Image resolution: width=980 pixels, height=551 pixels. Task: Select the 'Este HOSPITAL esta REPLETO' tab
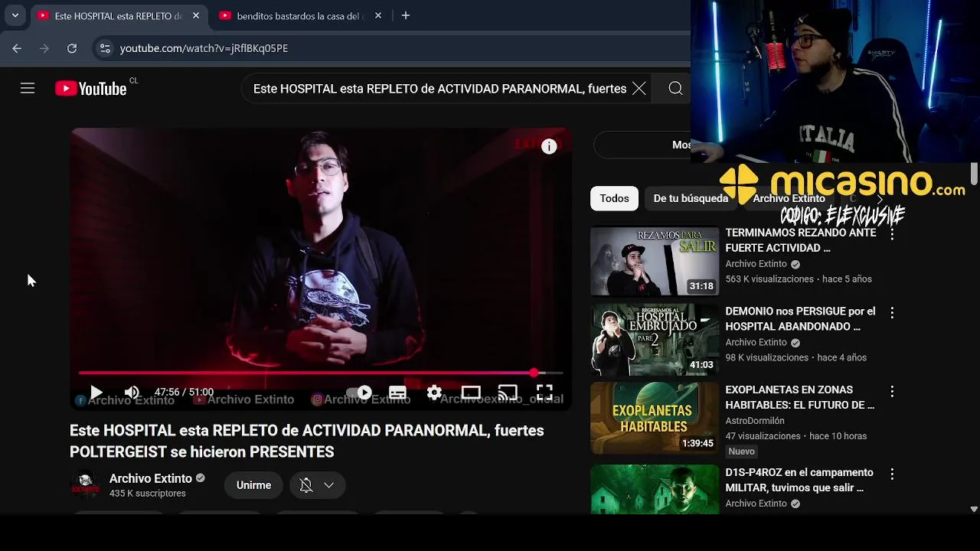[118, 16]
